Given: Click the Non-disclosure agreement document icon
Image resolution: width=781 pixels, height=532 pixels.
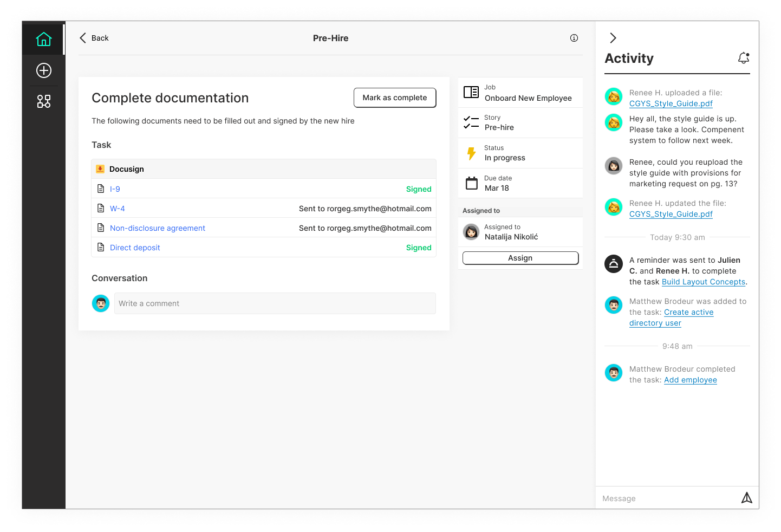Looking at the screenshot, I should [x=101, y=228].
